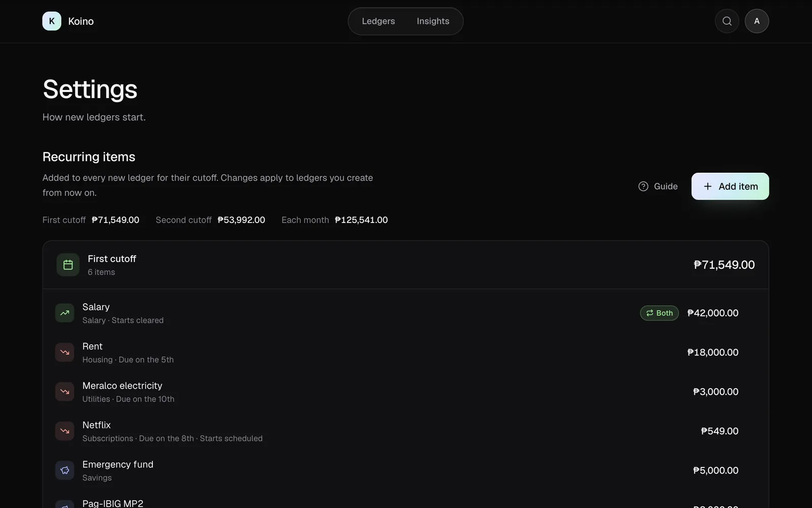Click the First cutoff calendar icon
Image resolution: width=812 pixels, height=508 pixels.
[68, 265]
